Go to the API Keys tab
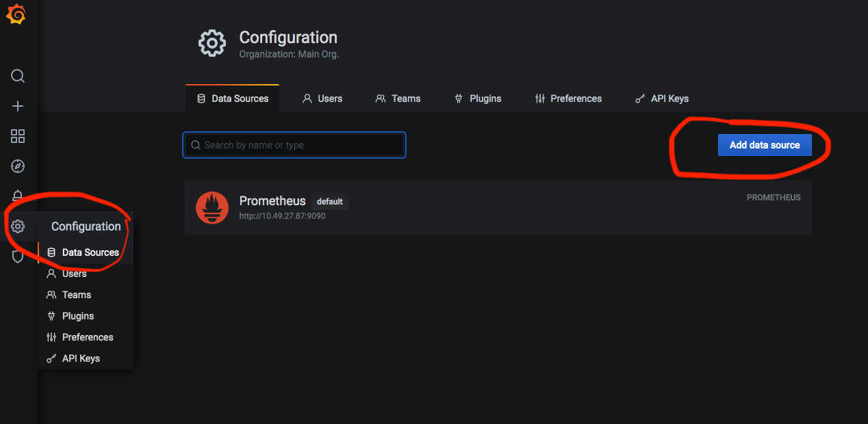The image size is (868, 424). point(662,98)
